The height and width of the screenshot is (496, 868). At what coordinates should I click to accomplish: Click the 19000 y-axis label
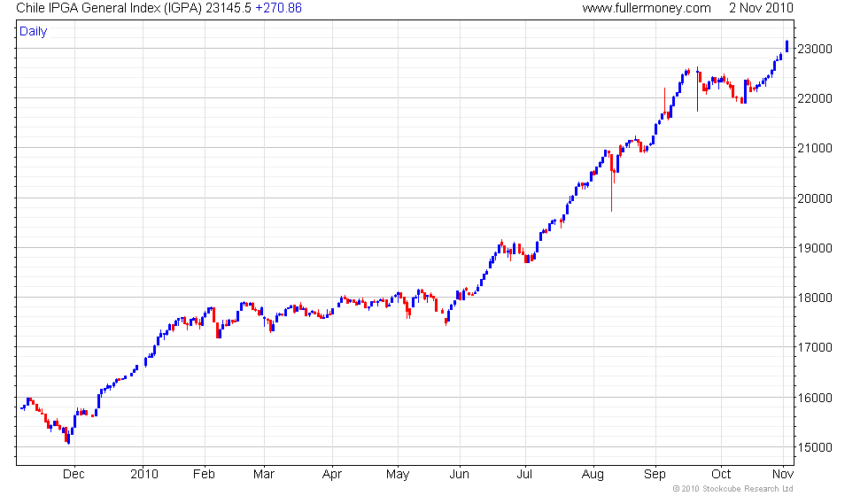(x=814, y=248)
